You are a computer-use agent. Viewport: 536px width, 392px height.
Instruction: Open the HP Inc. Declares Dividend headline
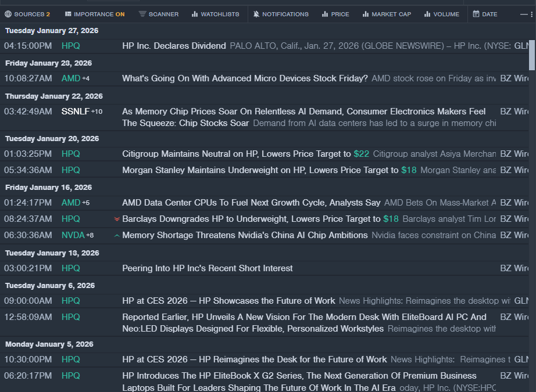coord(174,46)
